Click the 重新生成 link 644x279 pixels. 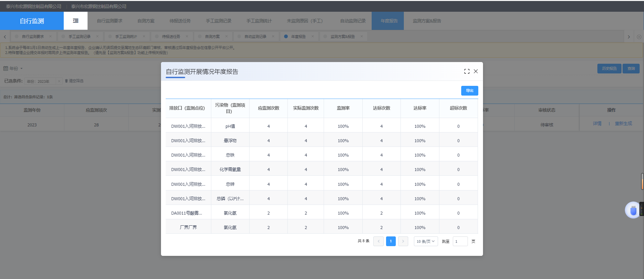[x=623, y=124]
